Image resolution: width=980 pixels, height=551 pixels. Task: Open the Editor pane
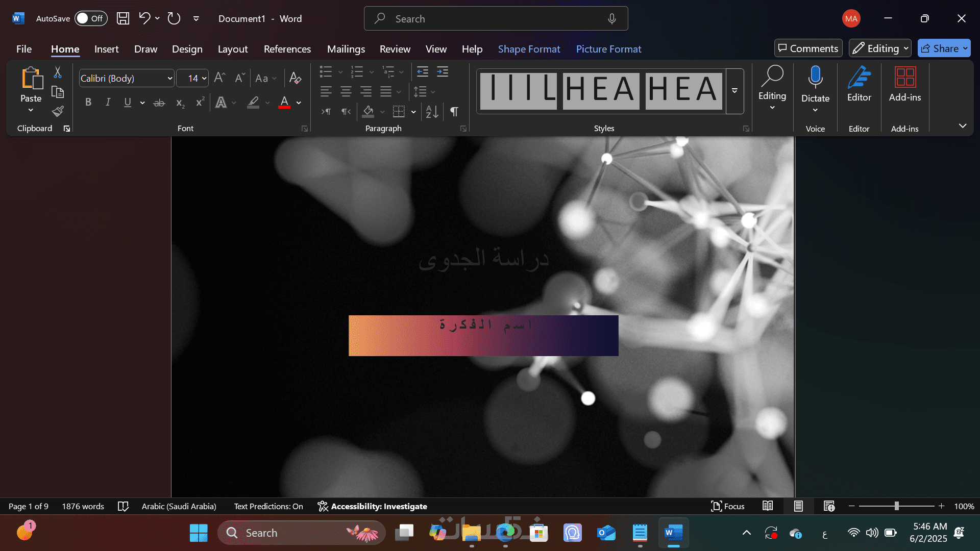pyautogui.click(x=859, y=84)
